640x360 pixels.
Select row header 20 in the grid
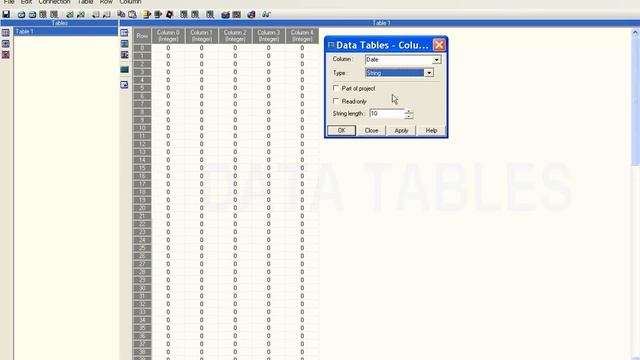tap(142, 208)
